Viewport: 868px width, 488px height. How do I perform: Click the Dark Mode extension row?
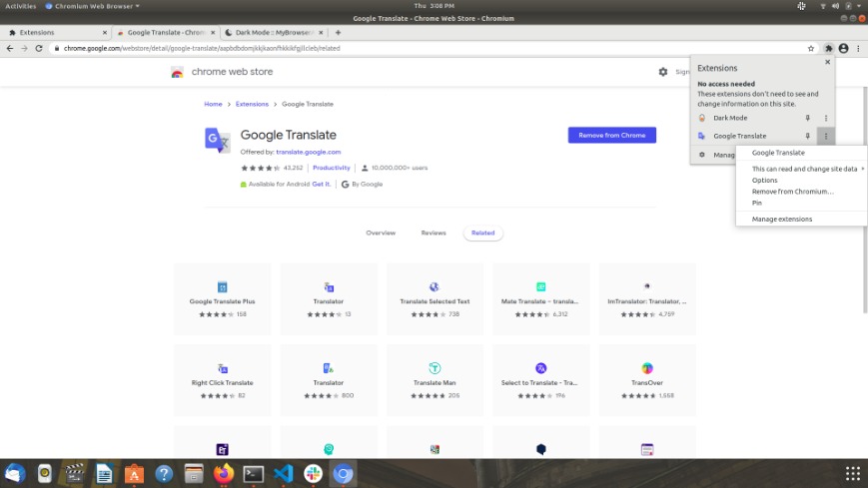[x=762, y=118]
